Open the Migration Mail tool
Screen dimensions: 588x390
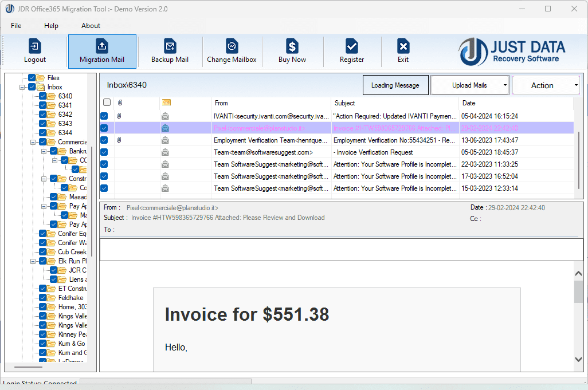click(102, 51)
